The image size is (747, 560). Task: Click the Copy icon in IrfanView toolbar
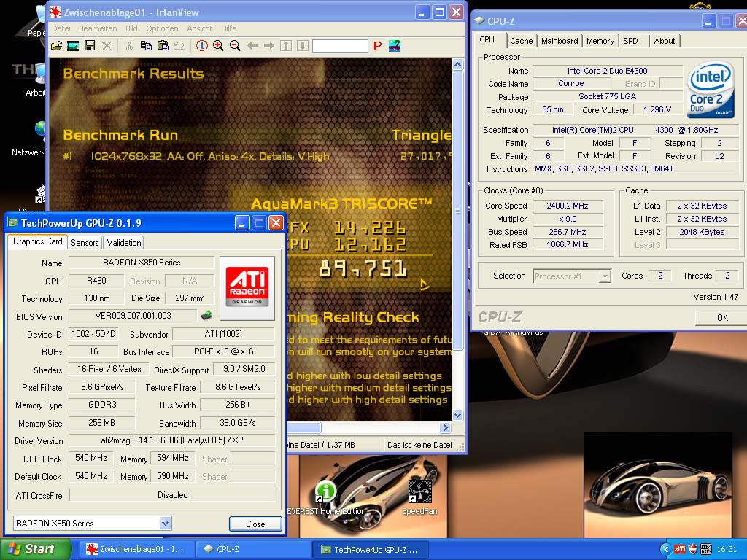[x=146, y=46]
